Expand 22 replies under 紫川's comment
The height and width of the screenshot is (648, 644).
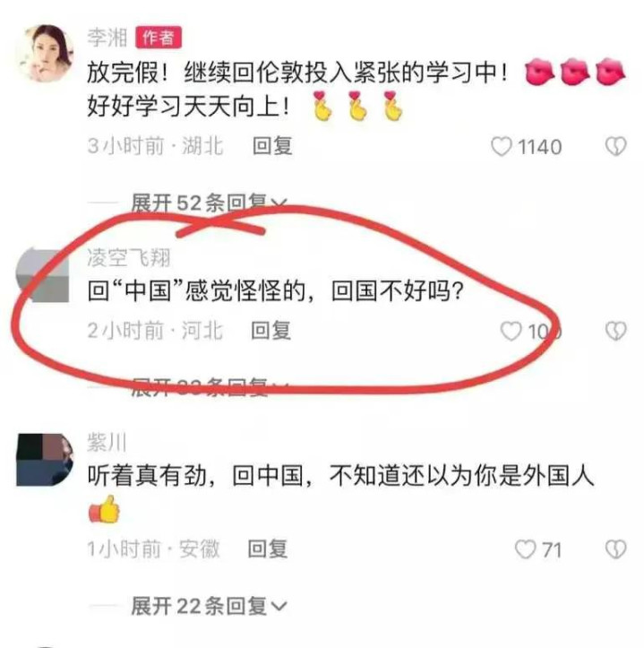[x=209, y=606]
